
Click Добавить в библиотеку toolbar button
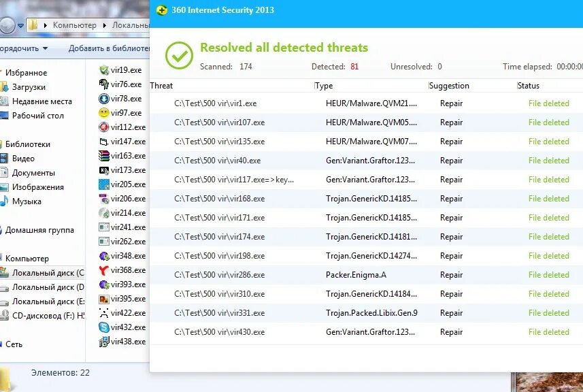click(x=109, y=48)
